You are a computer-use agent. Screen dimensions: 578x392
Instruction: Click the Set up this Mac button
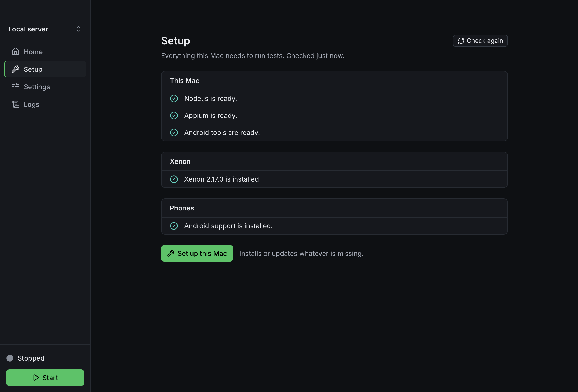(x=197, y=253)
